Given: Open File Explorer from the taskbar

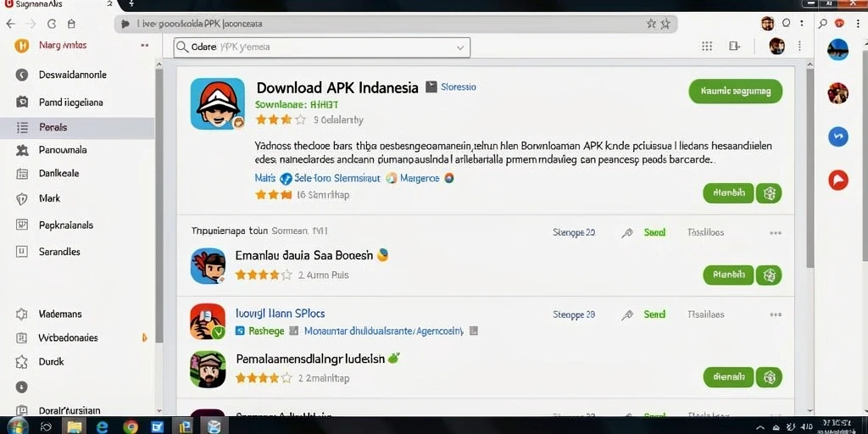Looking at the screenshot, I should tap(74, 426).
